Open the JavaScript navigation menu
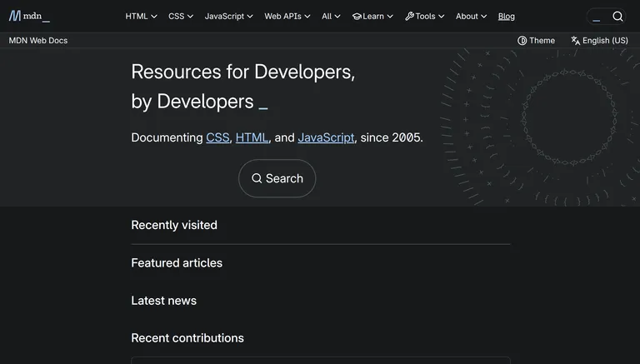 pyautogui.click(x=229, y=17)
